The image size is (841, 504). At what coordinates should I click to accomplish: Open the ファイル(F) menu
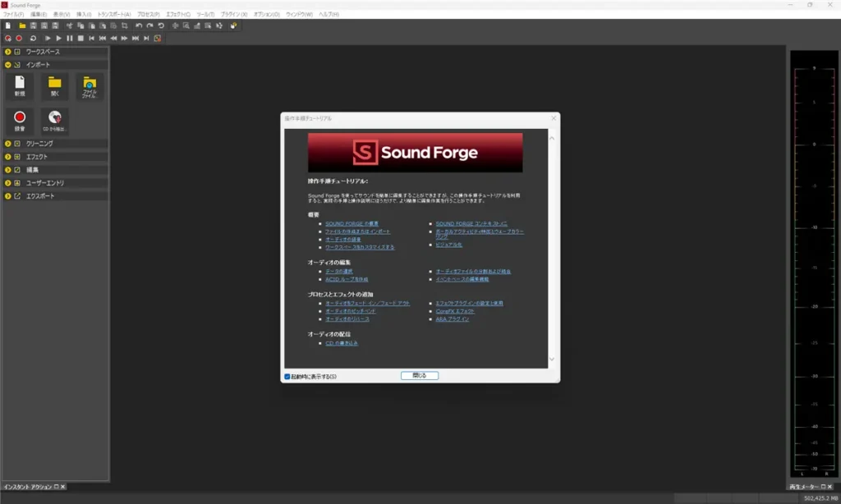(x=13, y=15)
